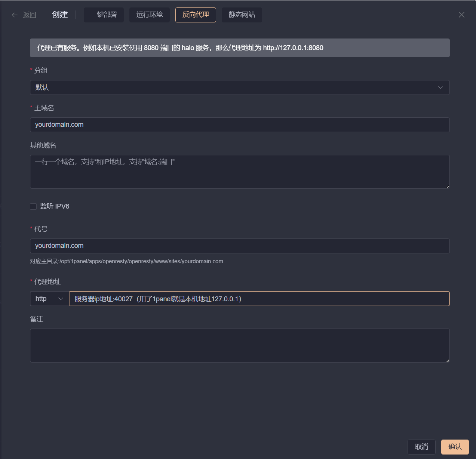Open the http protocol dropdown
This screenshot has height=459, width=476.
coord(49,299)
